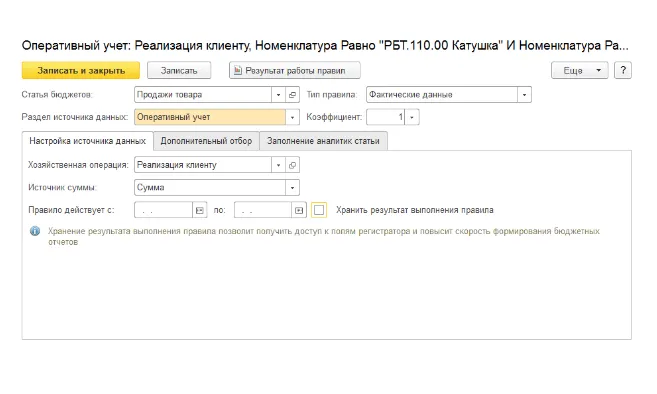Open calendar for the end date
This screenshot has height=394, width=657.
(x=299, y=210)
